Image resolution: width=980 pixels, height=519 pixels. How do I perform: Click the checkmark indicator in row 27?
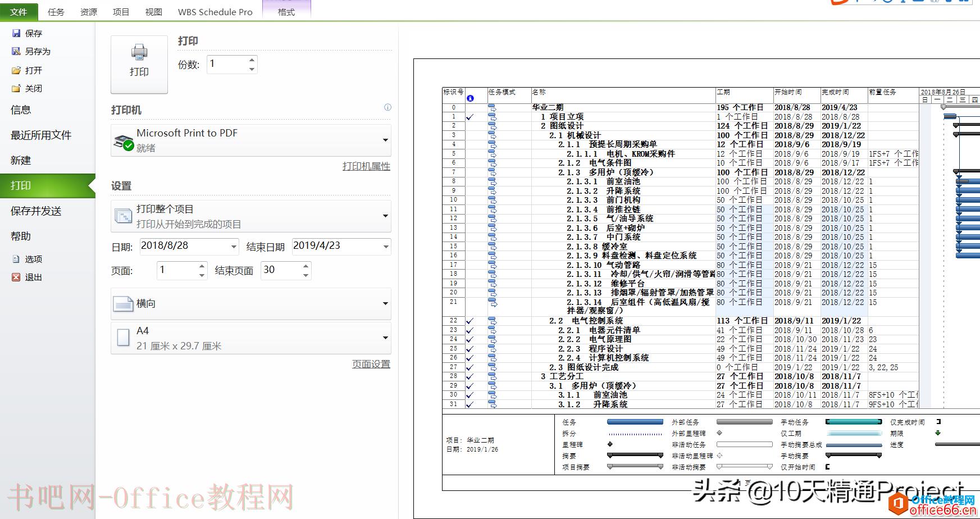point(470,367)
